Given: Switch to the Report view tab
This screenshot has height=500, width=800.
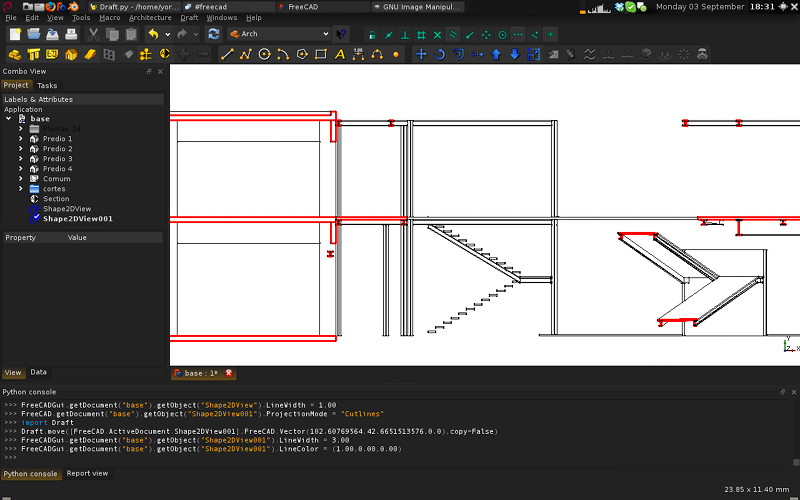Looking at the screenshot, I should 87,473.
